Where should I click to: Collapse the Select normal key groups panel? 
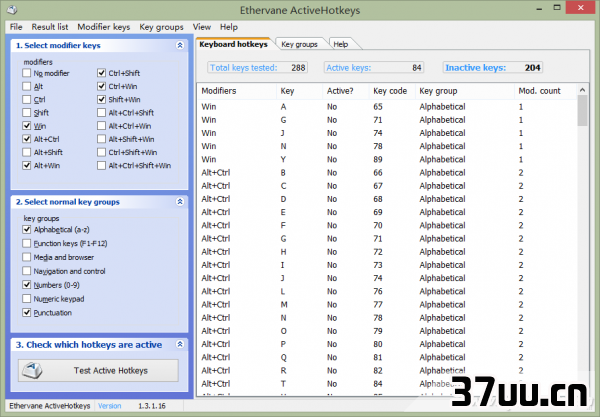(x=180, y=202)
